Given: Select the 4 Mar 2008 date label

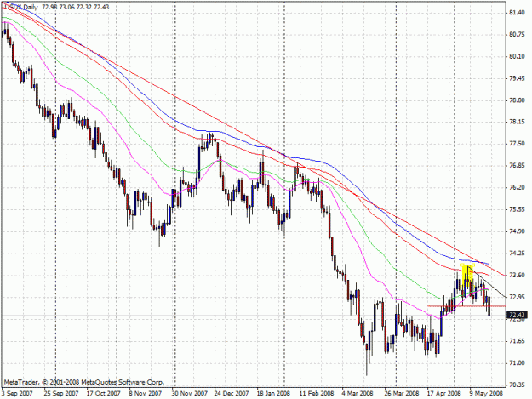Looking at the screenshot, I should [358, 393].
